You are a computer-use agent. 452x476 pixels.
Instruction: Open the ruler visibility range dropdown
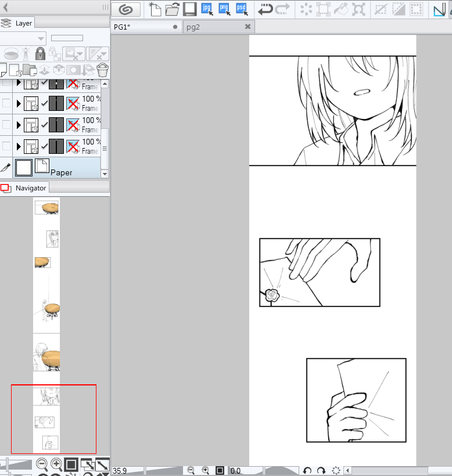click(97, 54)
